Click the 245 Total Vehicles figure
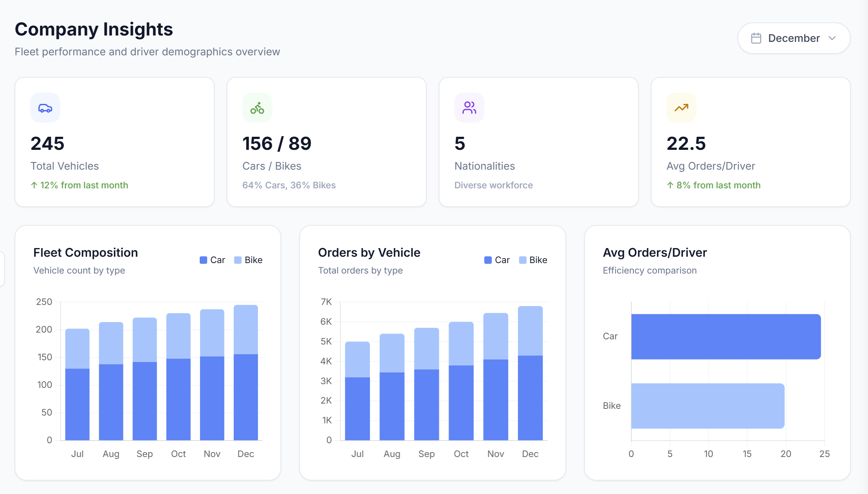The height and width of the screenshot is (494, 868). click(47, 143)
